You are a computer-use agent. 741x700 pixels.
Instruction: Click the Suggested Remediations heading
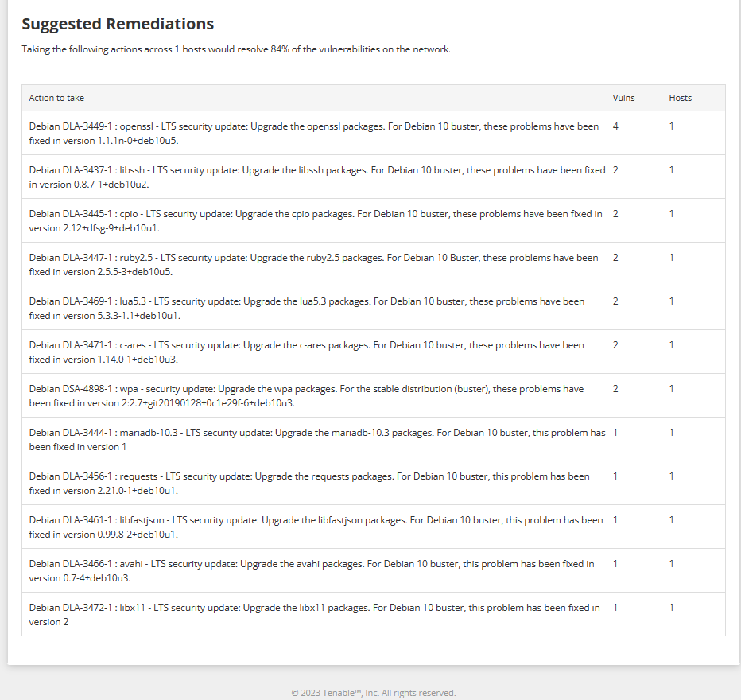point(118,24)
